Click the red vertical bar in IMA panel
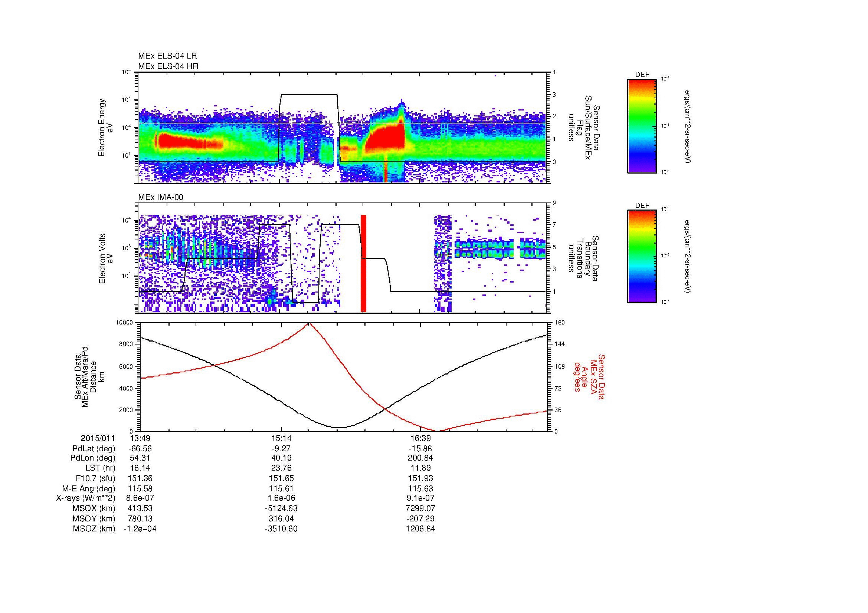This screenshot has height=613, width=868. (x=363, y=264)
